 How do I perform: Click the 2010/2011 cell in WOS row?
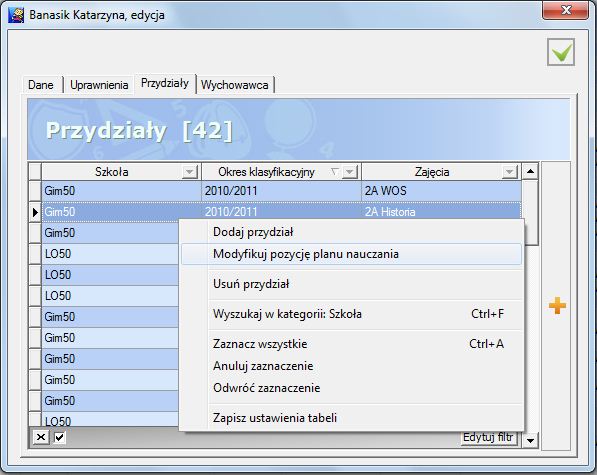tap(281, 191)
